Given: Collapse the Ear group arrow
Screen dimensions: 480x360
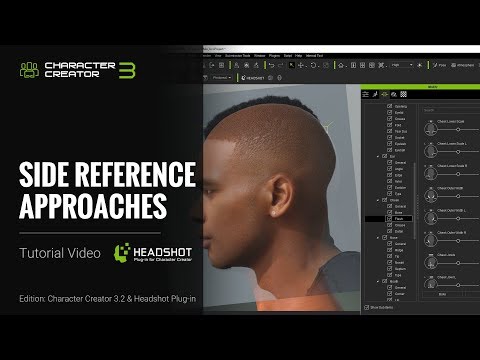Looking at the screenshot, I should [x=378, y=156].
